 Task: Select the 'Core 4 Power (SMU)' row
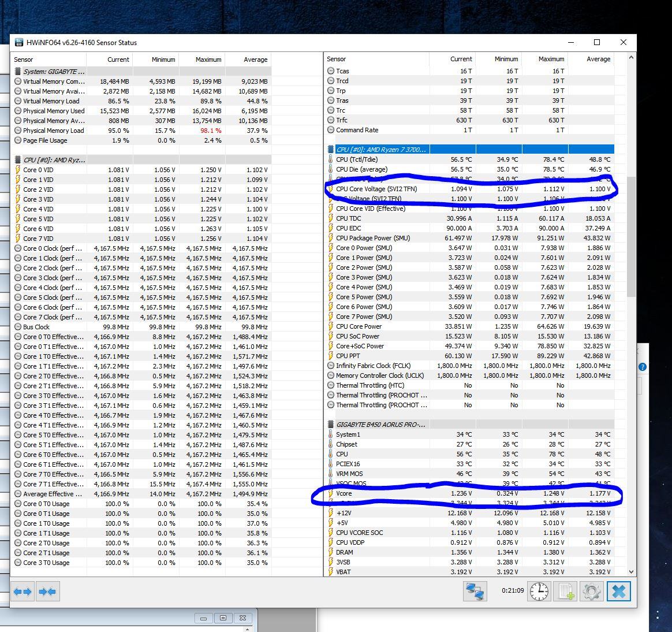pyautogui.click(x=470, y=287)
